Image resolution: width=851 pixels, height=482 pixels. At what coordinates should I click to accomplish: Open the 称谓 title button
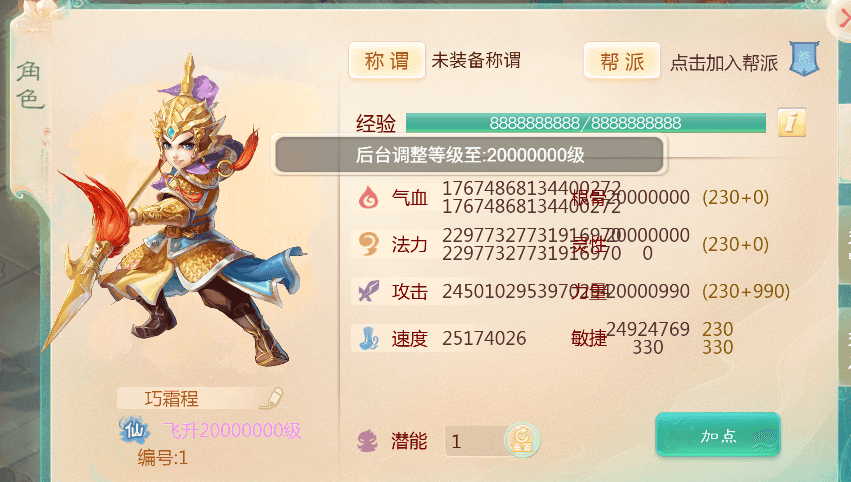386,60
